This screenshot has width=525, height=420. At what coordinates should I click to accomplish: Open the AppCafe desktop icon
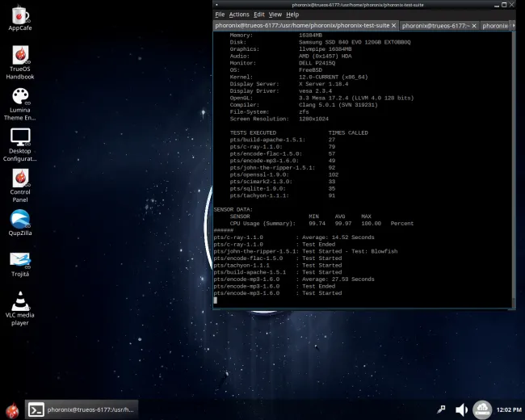click(20, 19)
